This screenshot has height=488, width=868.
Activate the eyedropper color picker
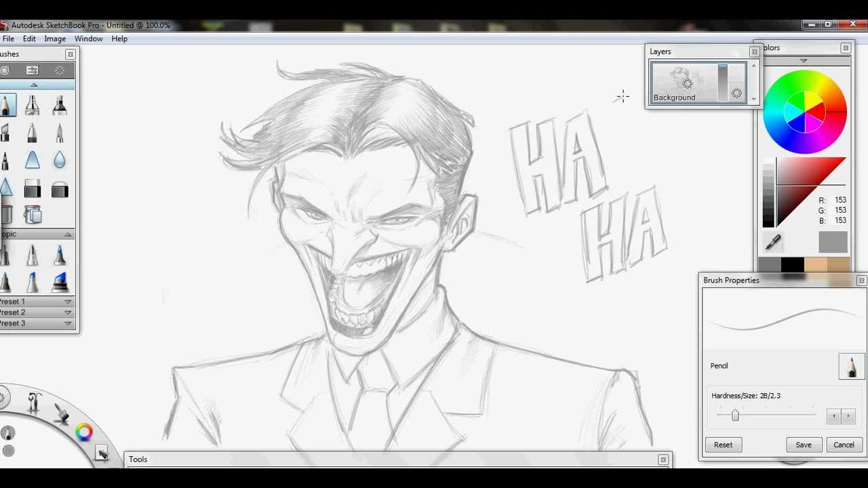pos(773,241)
